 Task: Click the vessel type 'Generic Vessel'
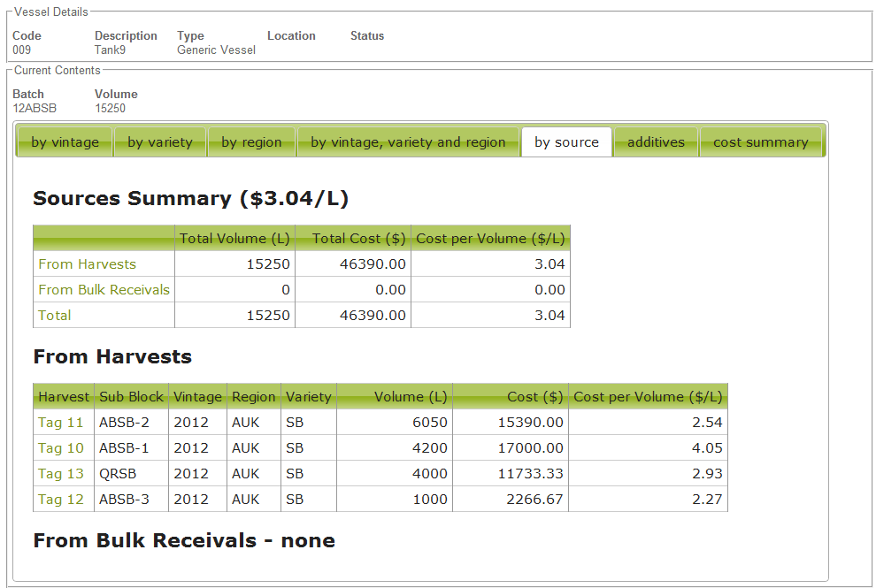coord(216,50)
